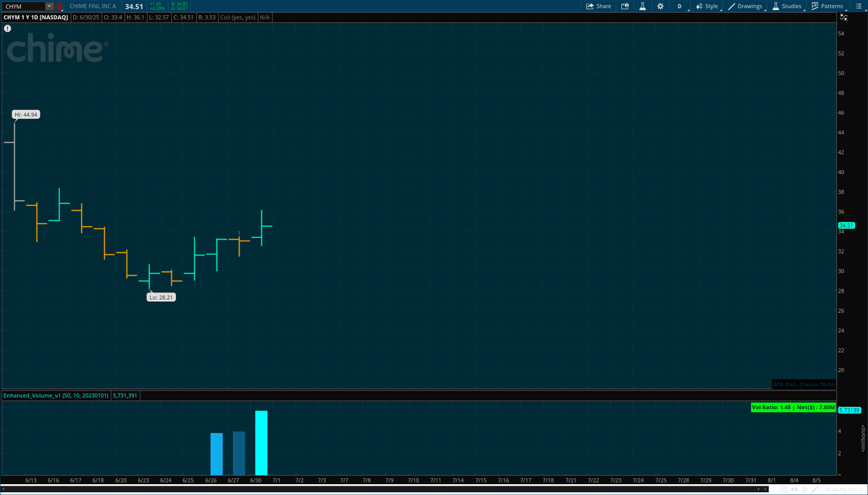Viewport: 868px width, 495px height.
Task: Click the 54 level on price axis
Action: (841, 33)
